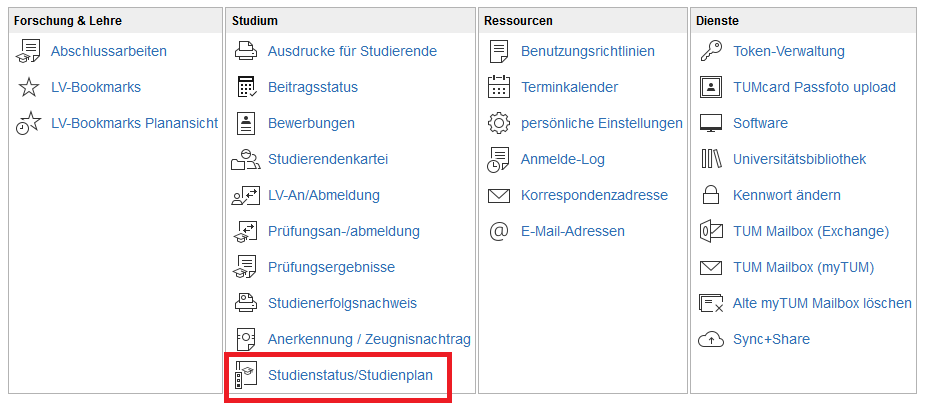The image size is (928, 406).
Task: Click the LV-Bookmarks star icon
Action: click(x=30, y=87)
